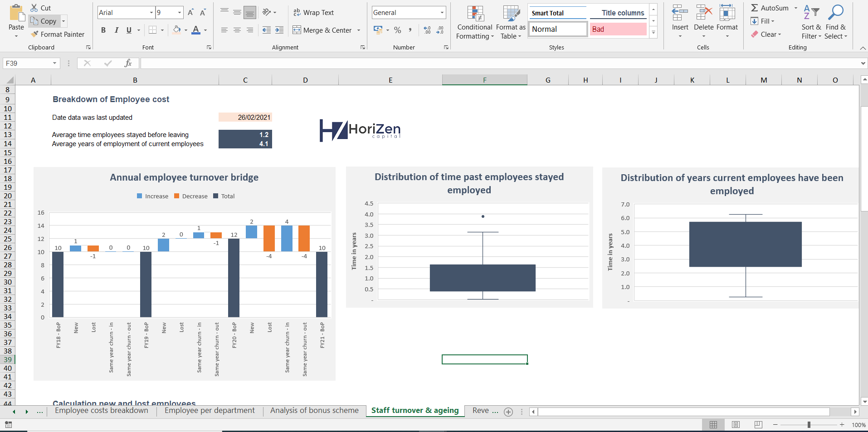Apply Comma Style format
The height and width of the screenshot is (432, 868).
coord(410,30)
